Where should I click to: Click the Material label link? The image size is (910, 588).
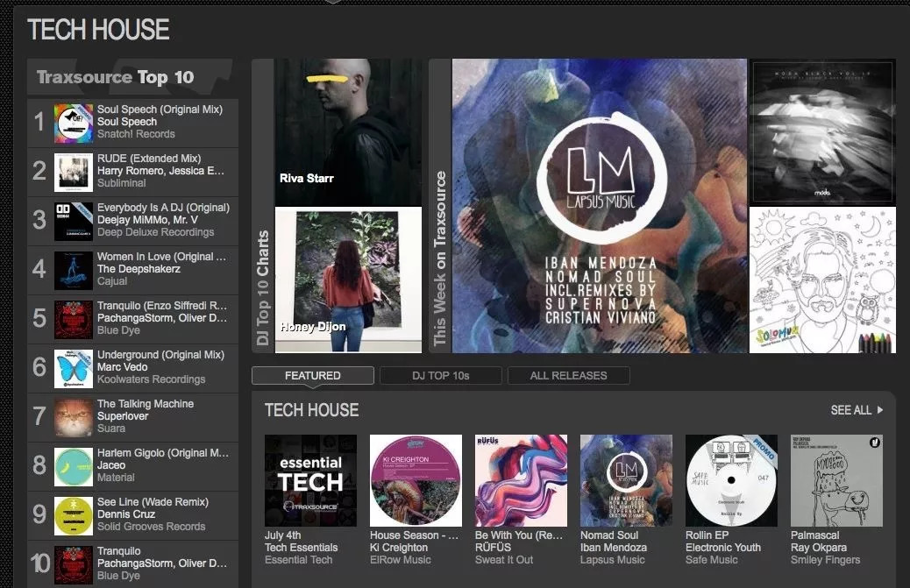coord(116,478)
